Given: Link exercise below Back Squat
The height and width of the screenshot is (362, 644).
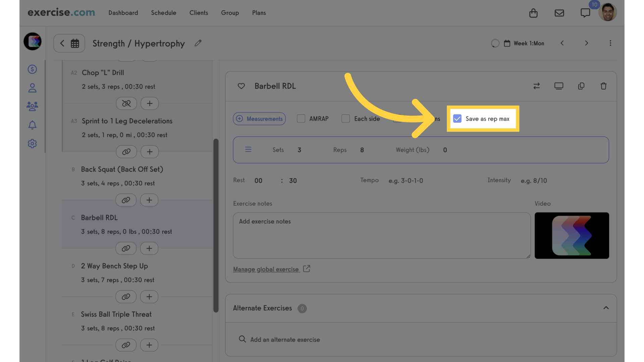Looking at the screenshot, I should click(x=126, y=200).
